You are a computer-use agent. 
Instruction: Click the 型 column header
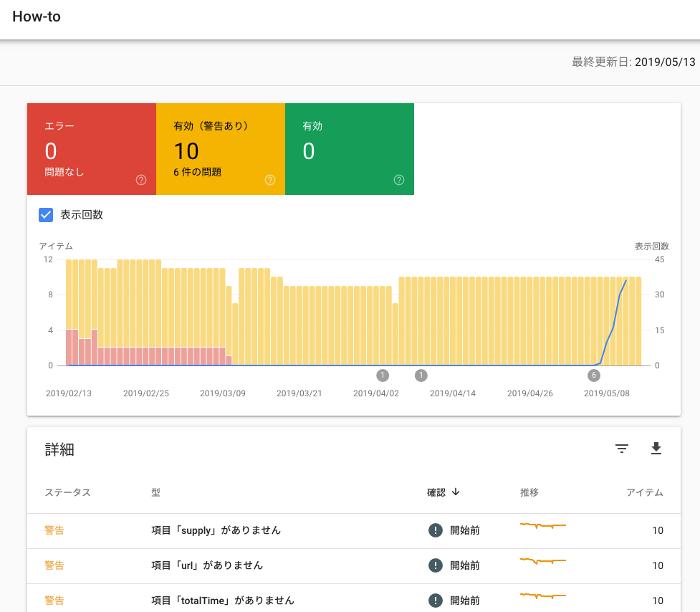pyautogui.click(x=155, y=492)
